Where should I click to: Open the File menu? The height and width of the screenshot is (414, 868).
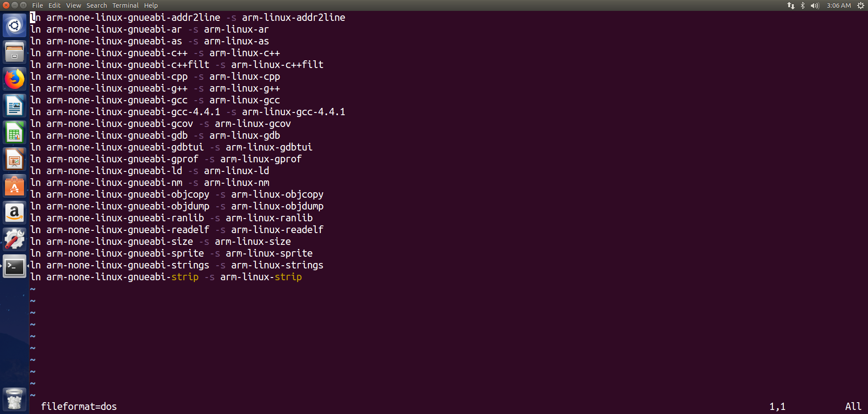(38, 5)
